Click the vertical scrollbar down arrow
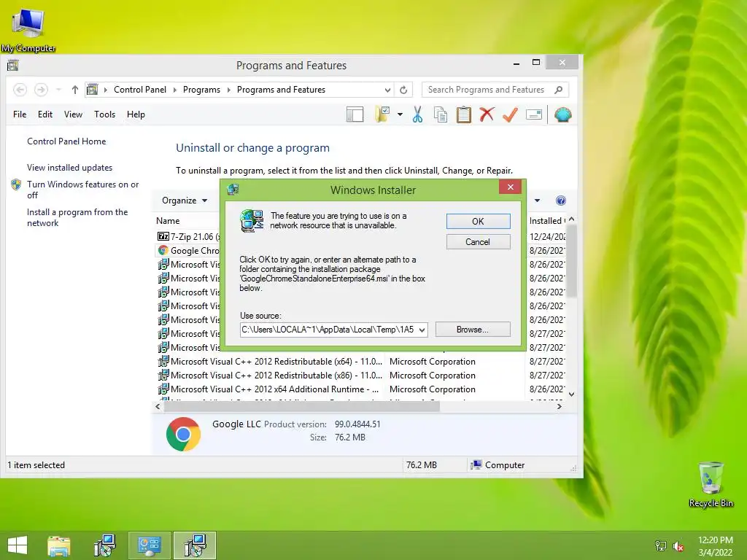Screen dimensions: 747x560 point(572,394)
